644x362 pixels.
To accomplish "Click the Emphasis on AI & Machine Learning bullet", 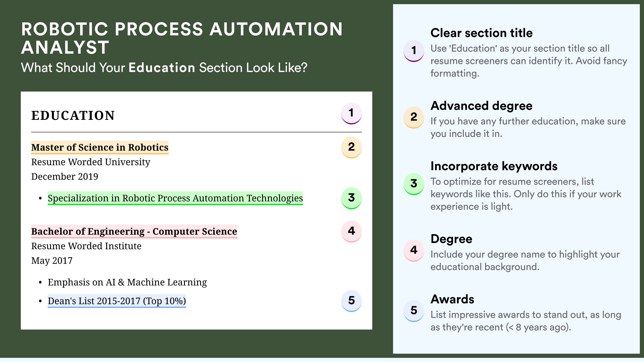I will pyautogui.click(x=127, y=282).
